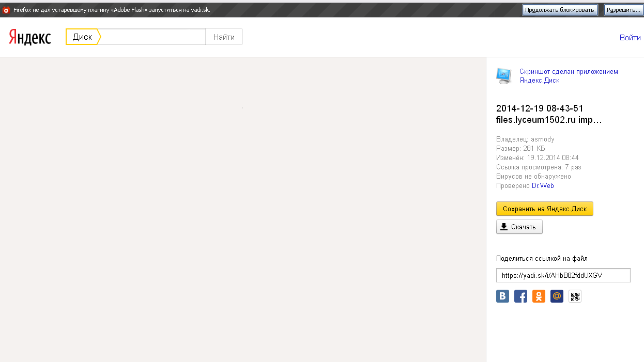Download the file with "Скачать"
Viewport: 644px width, 362px height.
pos(519,227)
